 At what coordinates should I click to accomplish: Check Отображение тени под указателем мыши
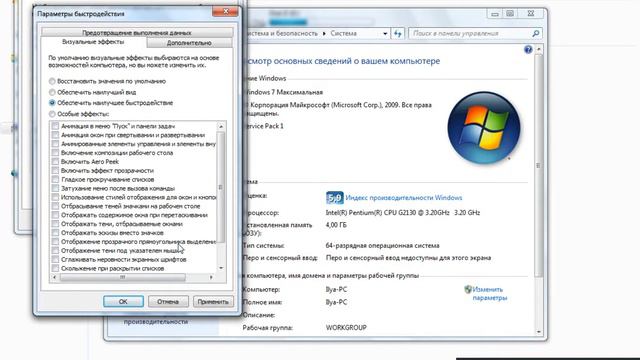click(55, 251)
